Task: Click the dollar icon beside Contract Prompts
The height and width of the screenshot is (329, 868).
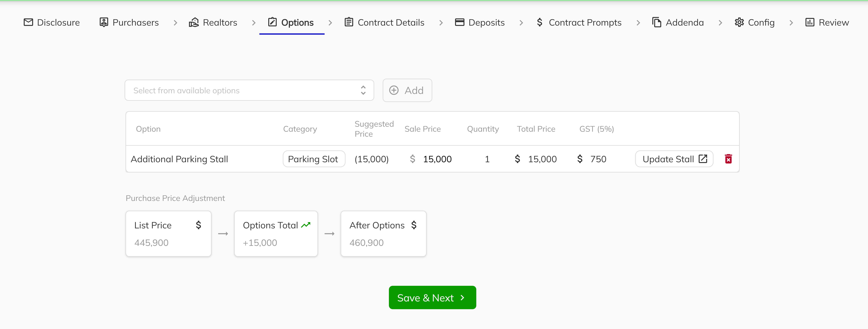Action: [x=540, y=22]
